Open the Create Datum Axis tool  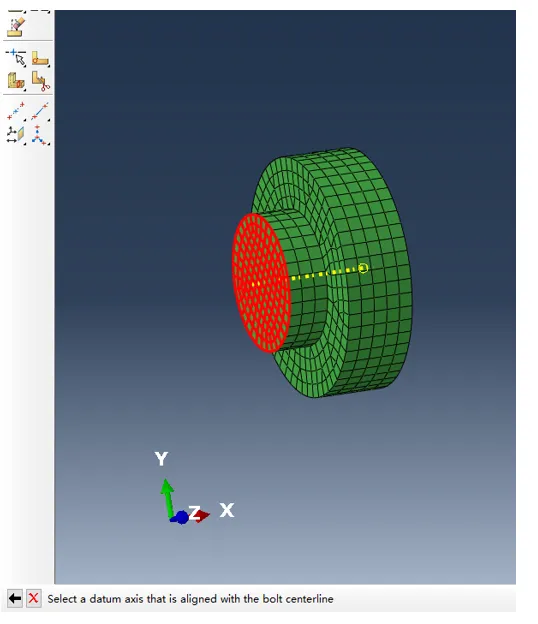tap(40, 111)
